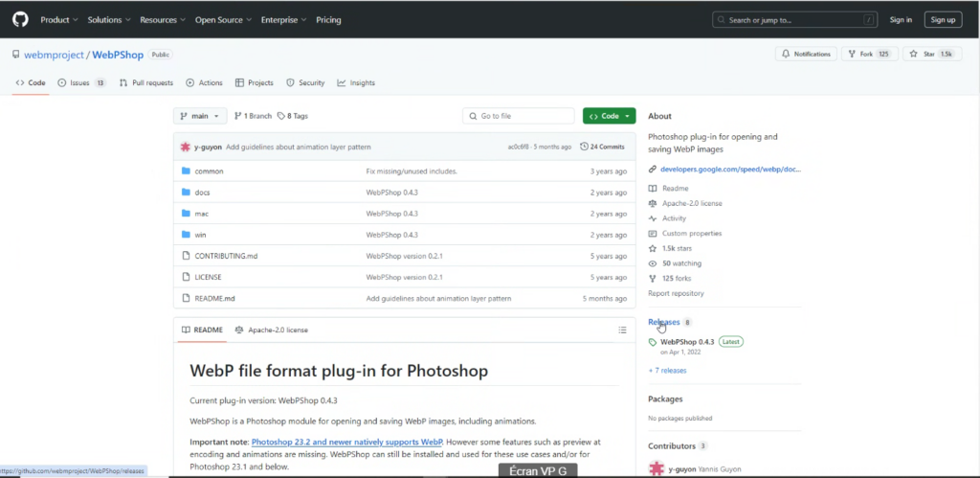
Task: Open the 8 Tags link
Action: (x=293, y=116)
